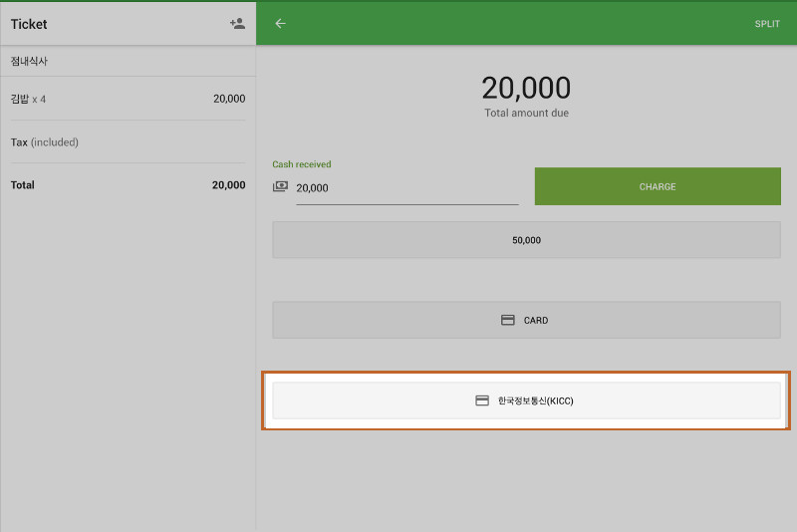
Task: Click the 김밥 item price 20,000
Action: [x=229, y=99]
